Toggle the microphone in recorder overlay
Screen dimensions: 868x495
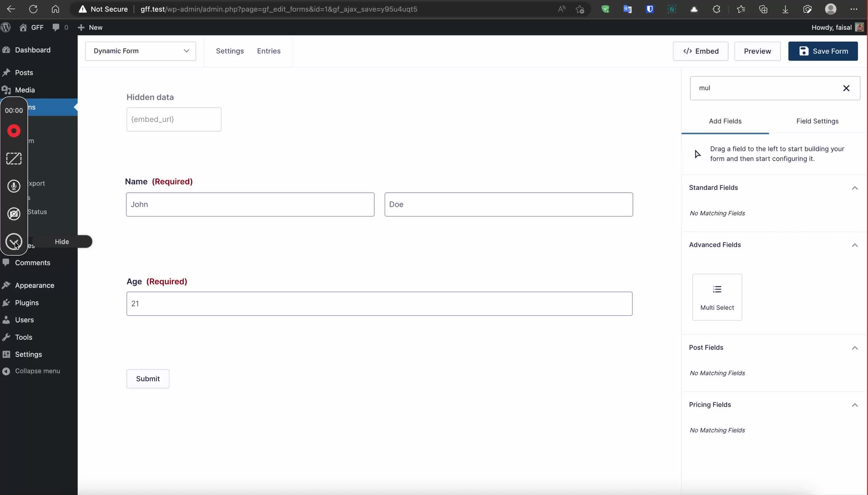[14, 186]
